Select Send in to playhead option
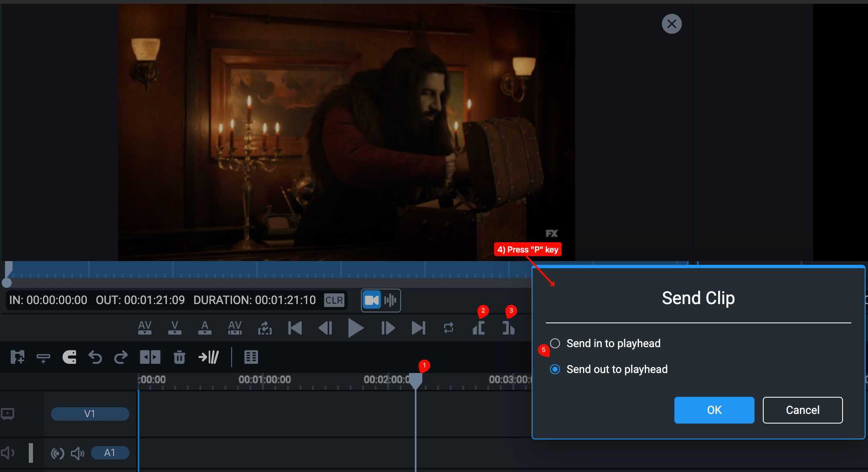The width and height of the screenshot is (868, 472). (x=605, y=343)
